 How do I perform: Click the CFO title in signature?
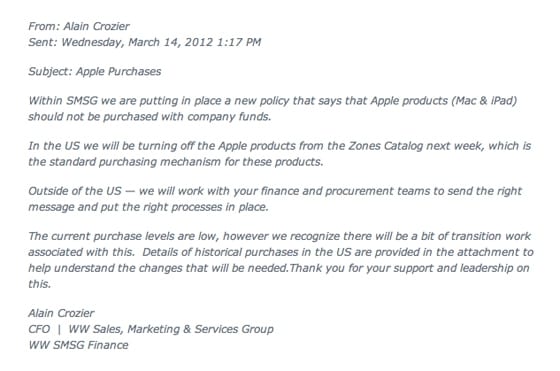[39, 330]
